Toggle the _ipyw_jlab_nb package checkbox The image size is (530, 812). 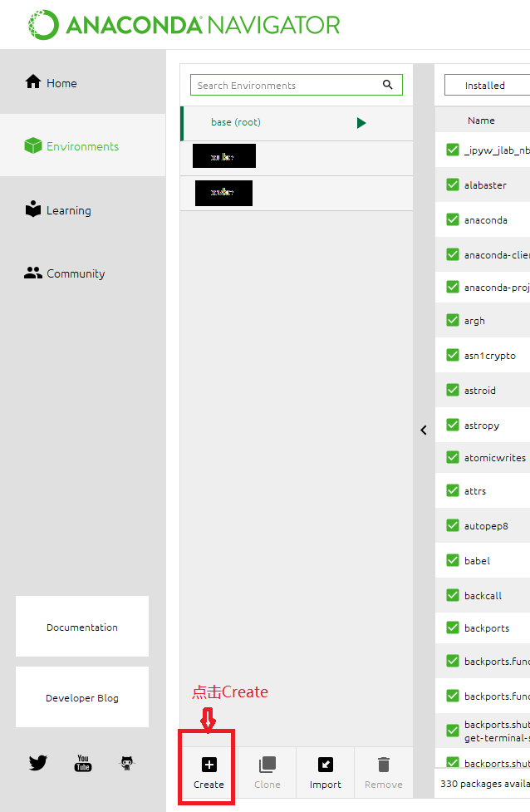pyautogui.click(x=453, y=150)
